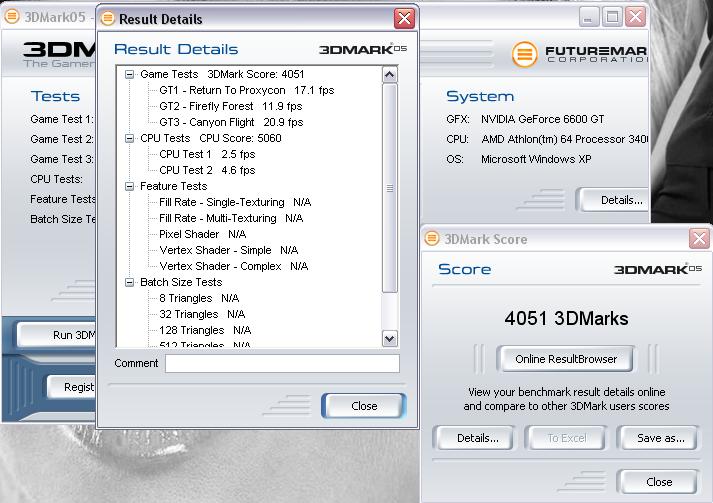This screenshot has height=503, width=713.
Task: Close the 3DMark05 main window
Action: coord(635,17)
